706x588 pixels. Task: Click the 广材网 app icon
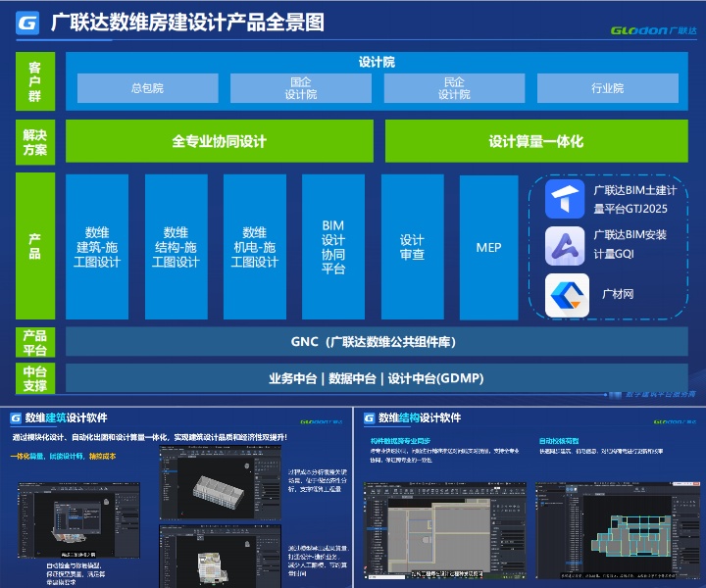click(x=567, y=295)
